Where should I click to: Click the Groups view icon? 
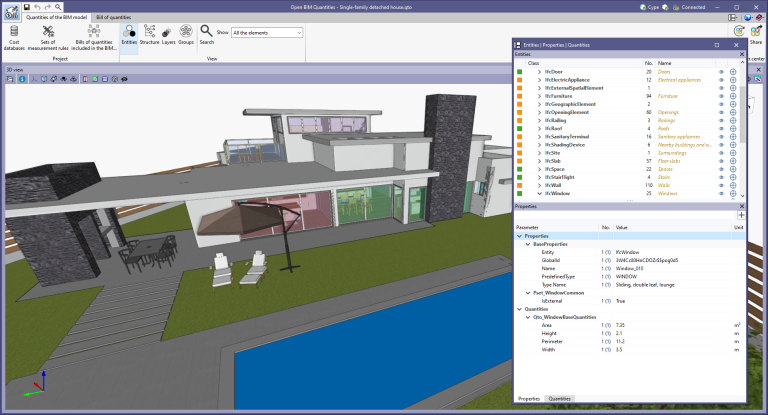[x=186, y=33]
